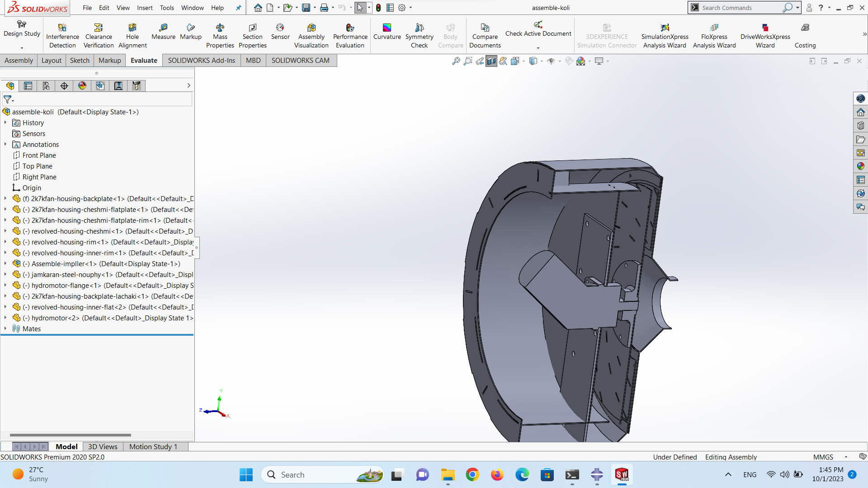Open Compare Documents
The image size is (868, 488).
[485, 36]
